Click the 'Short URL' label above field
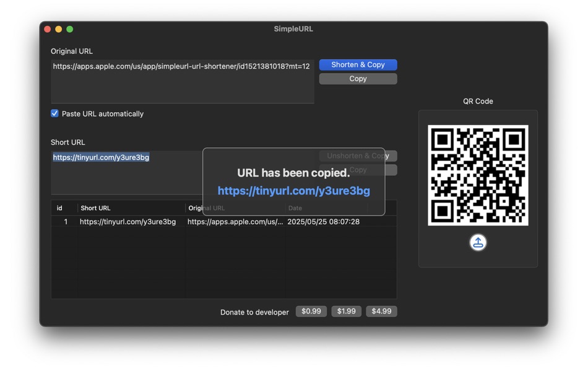Screen dimensions: 588x368 click(x=68, y=142)
